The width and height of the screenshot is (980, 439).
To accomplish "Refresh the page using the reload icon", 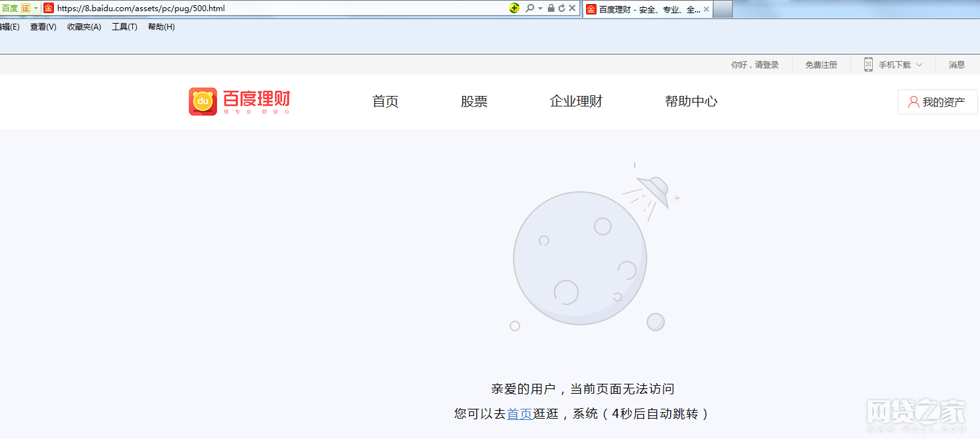I will tap(561, 9).
